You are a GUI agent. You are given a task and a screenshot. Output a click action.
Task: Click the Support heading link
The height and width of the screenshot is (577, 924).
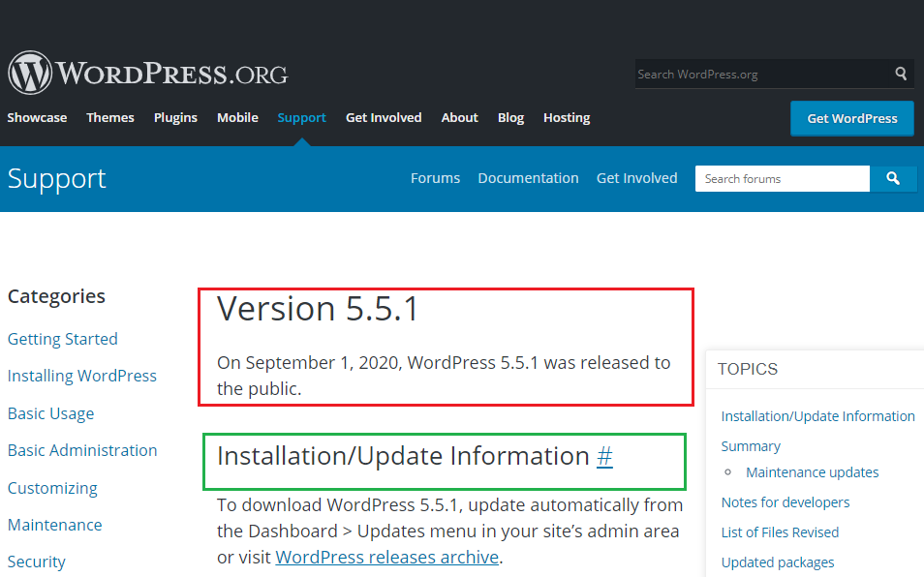click(x=56, y=178)
